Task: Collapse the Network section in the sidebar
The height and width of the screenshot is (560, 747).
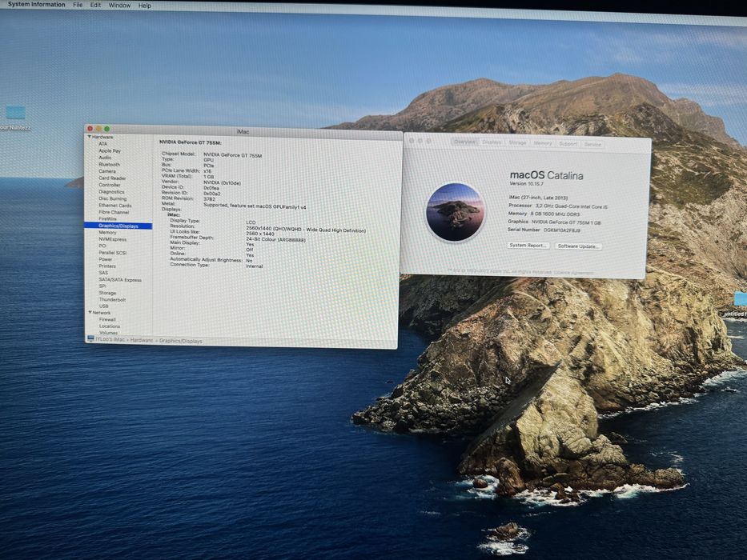Action: point(90,312)
